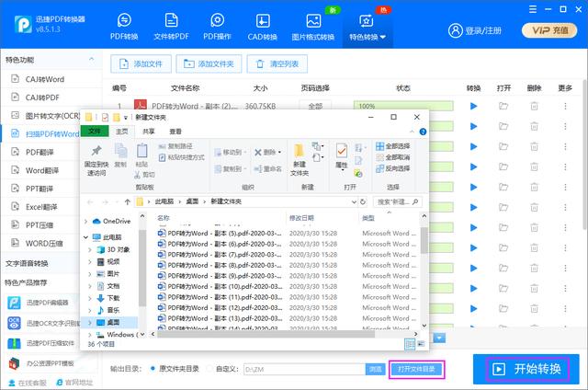
Task: Click 固定到快速访问 pin icon
Action: click(96, 160)
